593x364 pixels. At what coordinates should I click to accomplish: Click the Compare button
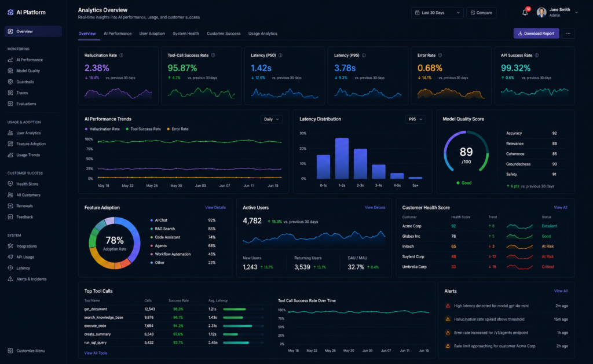point(481,13)
